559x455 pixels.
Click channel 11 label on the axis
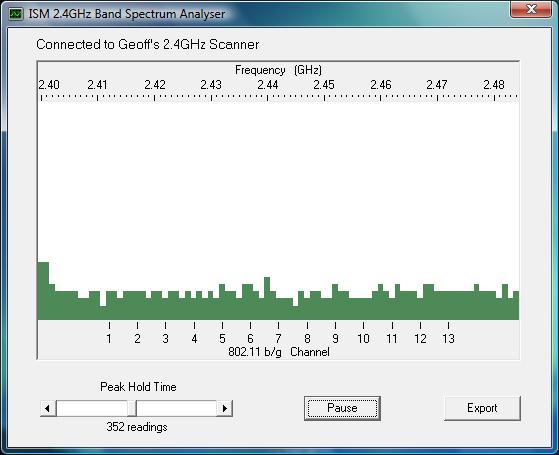[392, 338]
